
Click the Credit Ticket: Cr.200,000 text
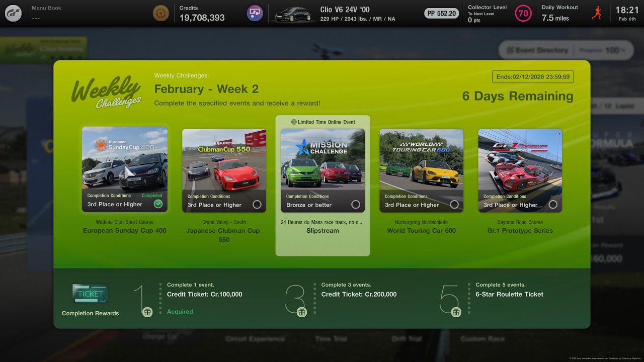359,294
